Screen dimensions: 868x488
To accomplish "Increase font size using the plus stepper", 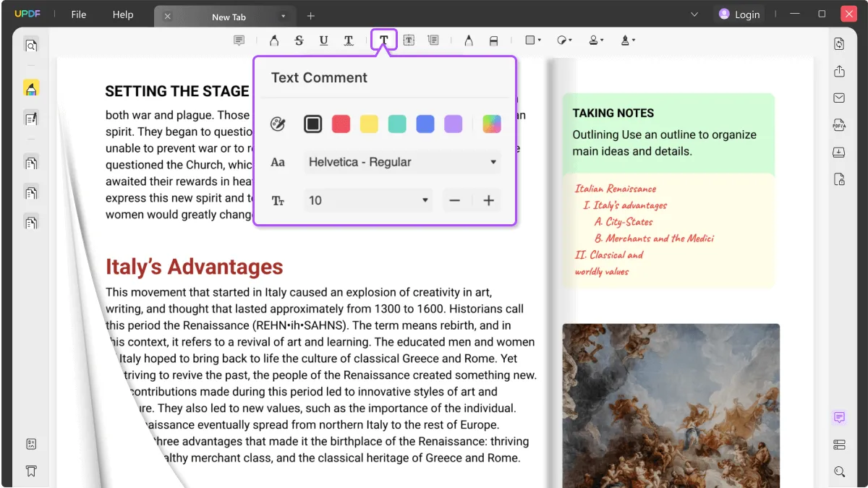I will [x=488, y=200].
